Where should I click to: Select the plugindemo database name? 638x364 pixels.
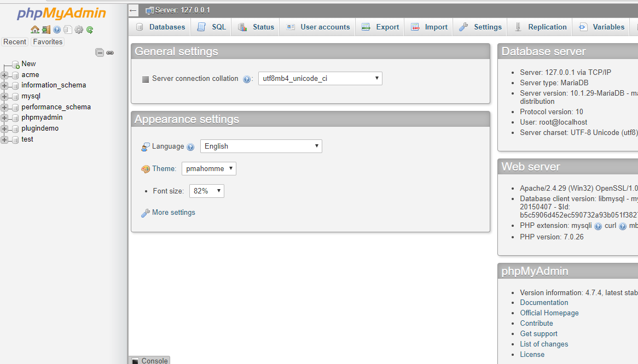(40, 128)
